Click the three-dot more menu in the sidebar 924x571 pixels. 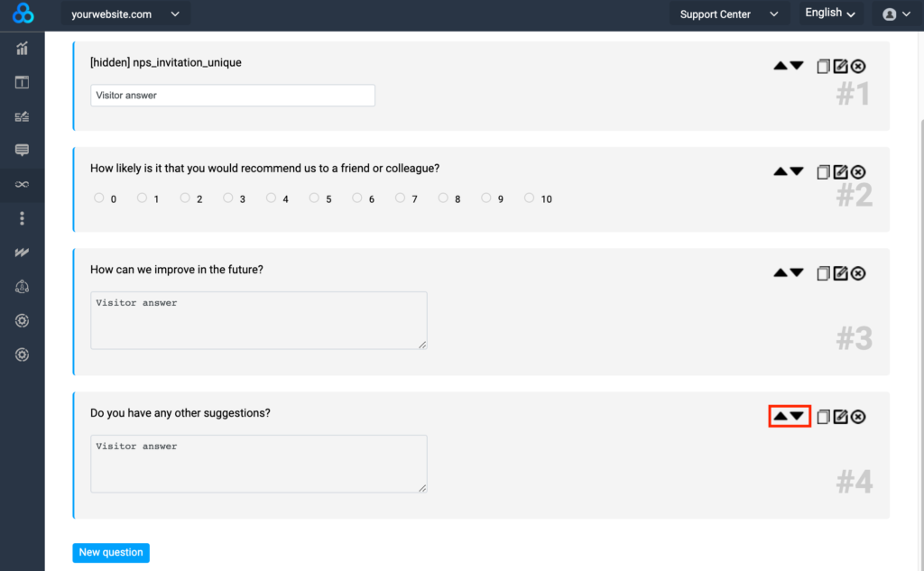click(23, 218)
